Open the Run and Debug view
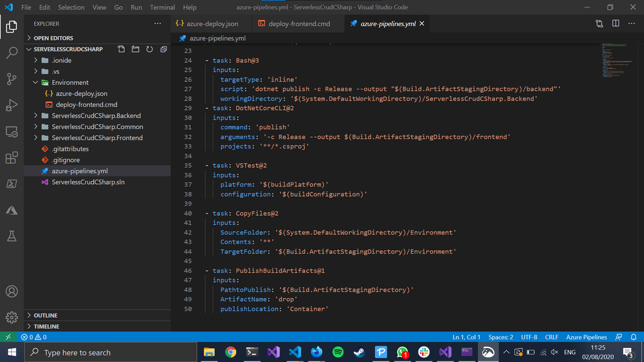This screenshot has width=644, height=362. pyautogui.click(x=11, y=106)
